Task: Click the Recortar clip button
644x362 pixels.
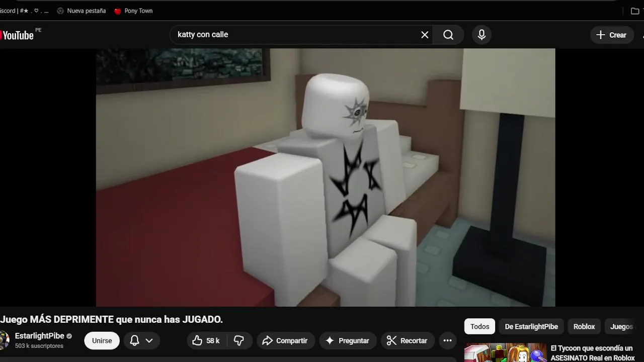Action: (407, 340)
